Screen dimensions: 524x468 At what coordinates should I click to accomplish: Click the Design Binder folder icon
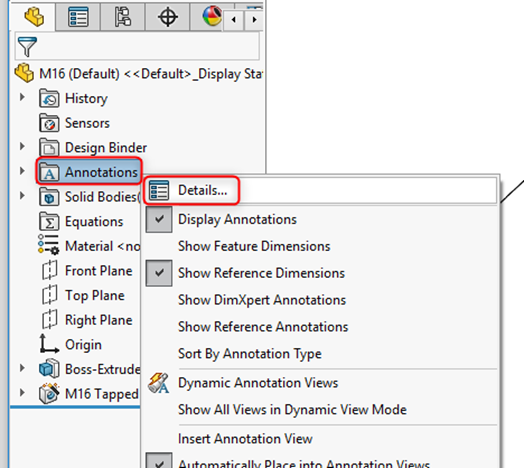[49, 147]
